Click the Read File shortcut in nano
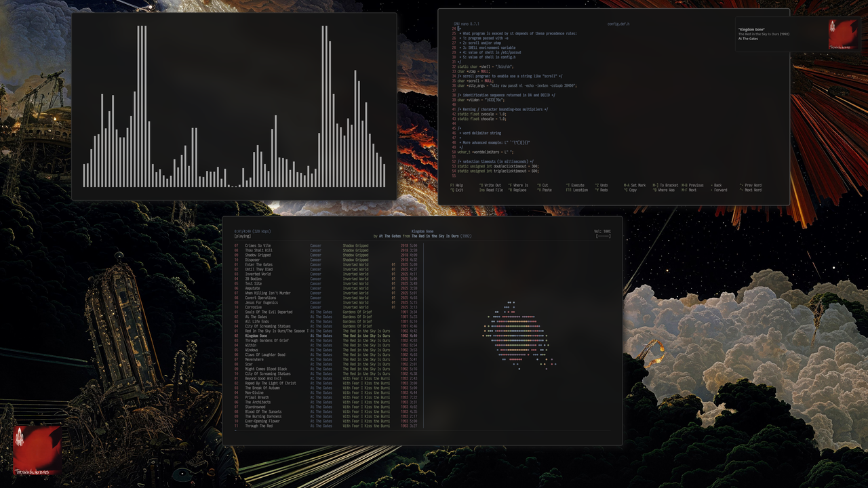Image resolution: width=868 pixels, height=488 pixels. [492, 190]
